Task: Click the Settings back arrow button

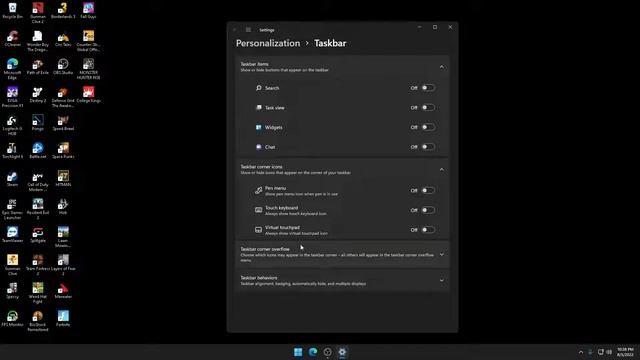Action: (x=235, y=30)
